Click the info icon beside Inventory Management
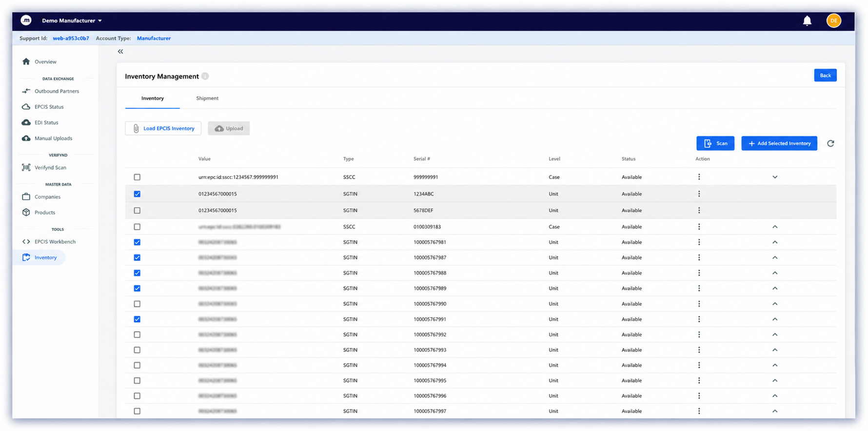Screen dimensions: 868x431 pyautogui.click(x=205, y=76)
